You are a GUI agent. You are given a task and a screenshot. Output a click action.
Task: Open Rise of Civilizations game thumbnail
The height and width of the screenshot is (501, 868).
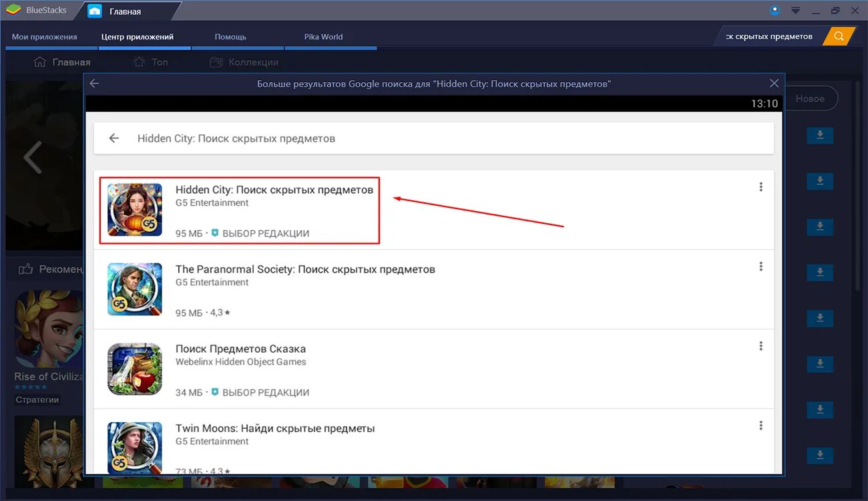pos(48,328)
